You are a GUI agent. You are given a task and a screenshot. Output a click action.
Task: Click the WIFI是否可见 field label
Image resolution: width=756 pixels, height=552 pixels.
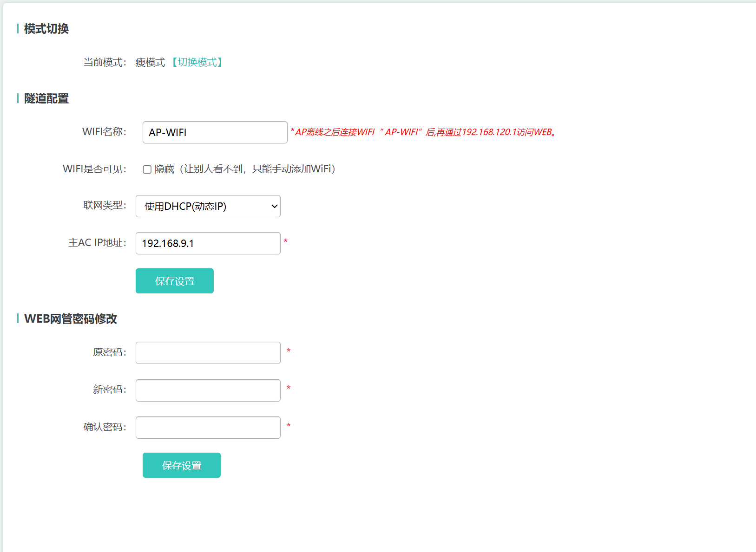(94, 169)
